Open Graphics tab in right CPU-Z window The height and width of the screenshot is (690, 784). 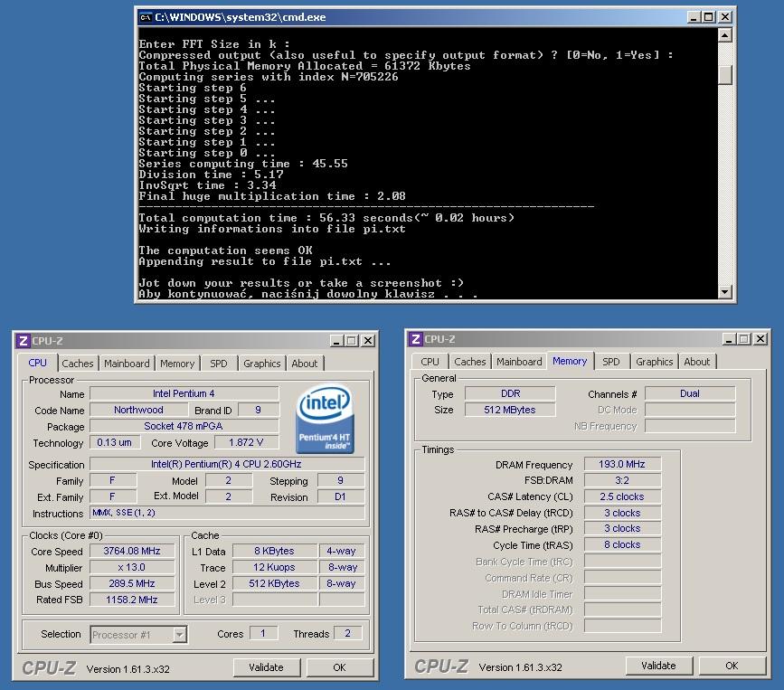[654, 362]
